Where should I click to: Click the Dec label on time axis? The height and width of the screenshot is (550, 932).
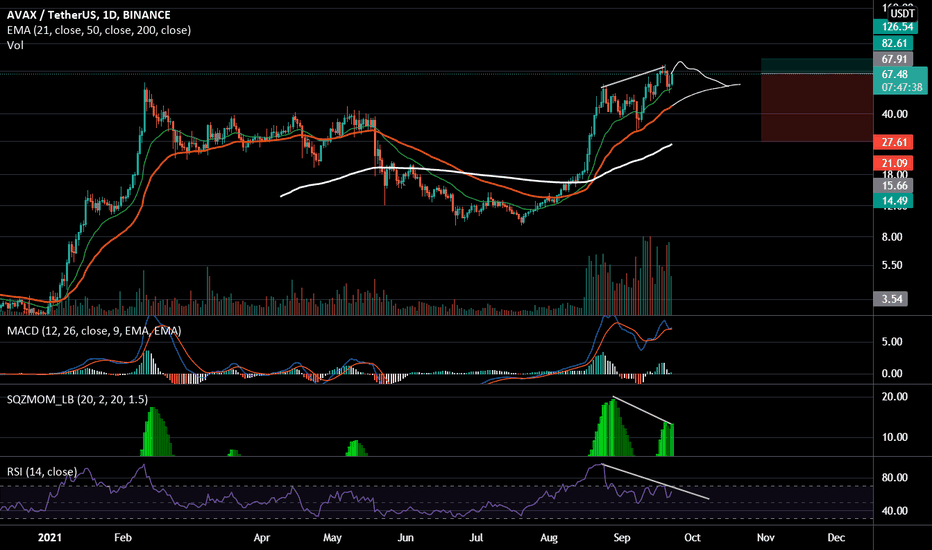click(836, 538)
